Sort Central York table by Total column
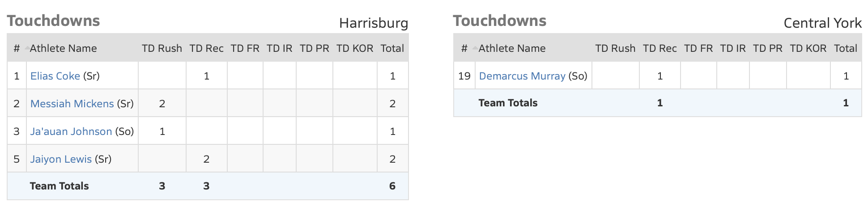This screenshot has height=202, width=868. [846, 48]
